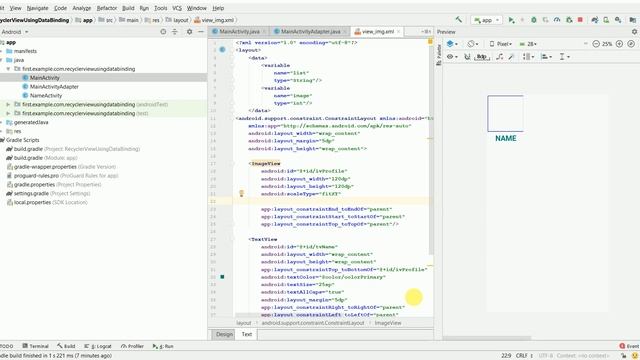Start debugging with the bug icon
640x360 pixels.
pyautogui.click(x=533, y=20)
